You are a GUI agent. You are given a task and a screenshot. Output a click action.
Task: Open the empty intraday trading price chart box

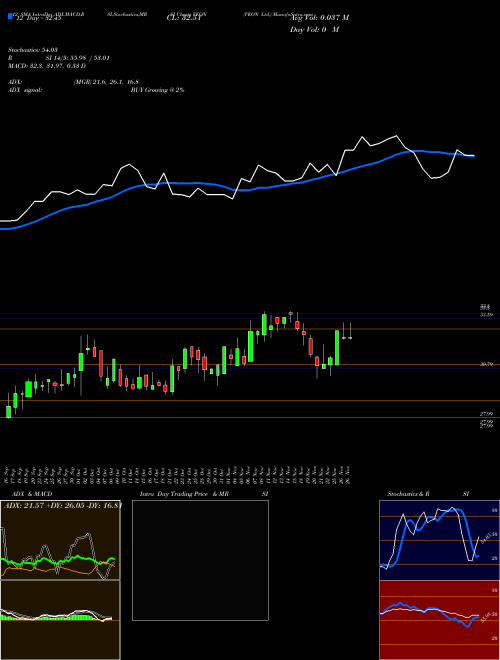point(200,560)
